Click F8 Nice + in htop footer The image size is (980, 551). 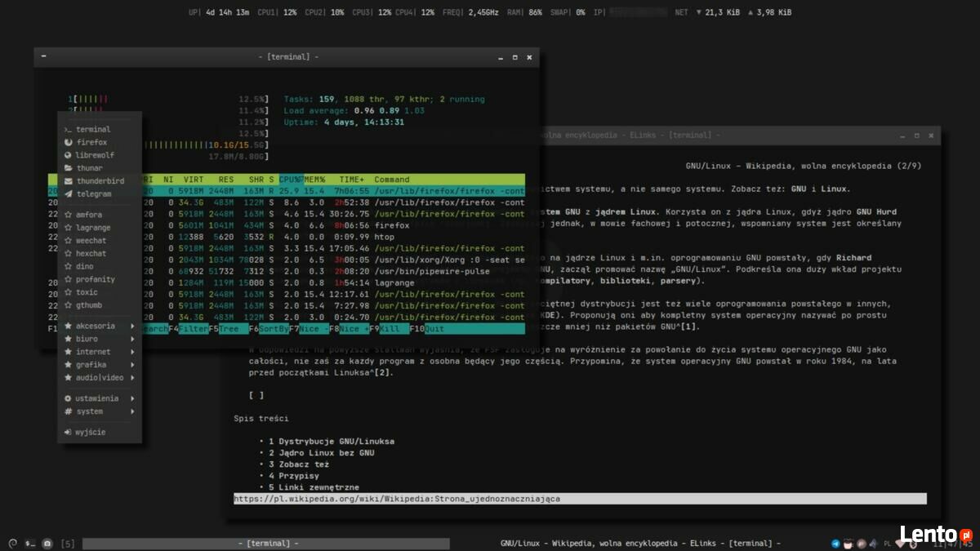tap(348, 328)
